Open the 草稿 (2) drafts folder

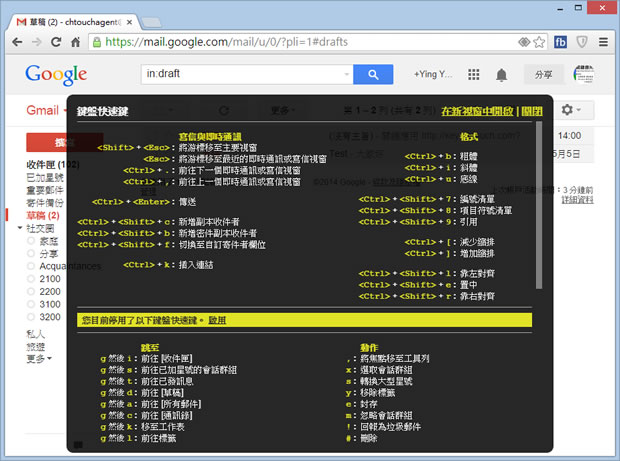pyautogui.click(x=42, y=215)
